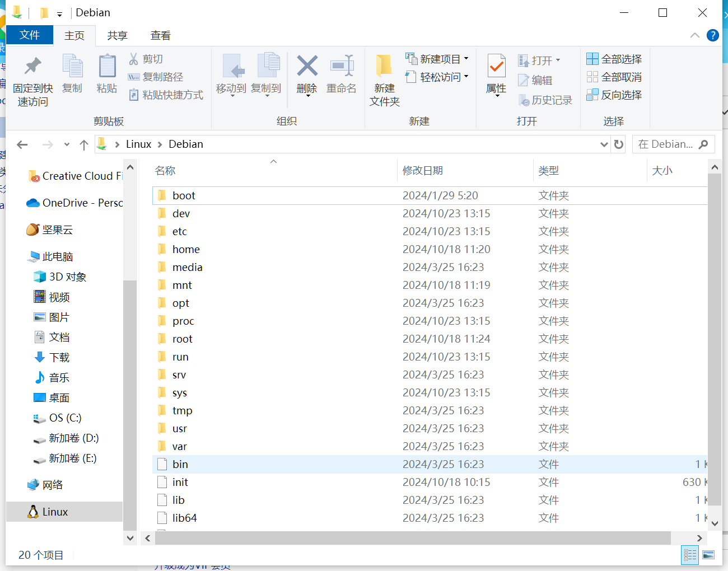Click the 复制到 copy-to icon
This screenshot has width=728, height=571.
[x=268, y=66]
